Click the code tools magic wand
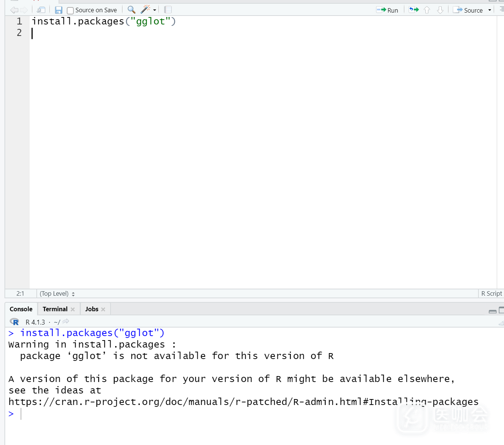 145,10
